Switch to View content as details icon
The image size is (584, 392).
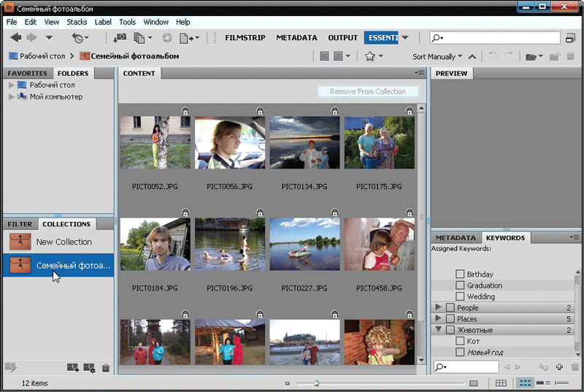pyautogui.click(x=542, y=383)
